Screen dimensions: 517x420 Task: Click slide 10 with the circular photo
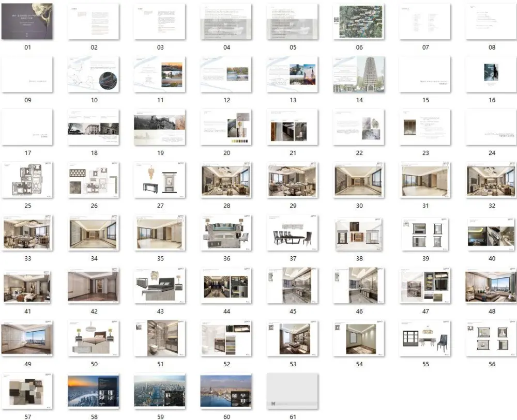click(94, 74)
